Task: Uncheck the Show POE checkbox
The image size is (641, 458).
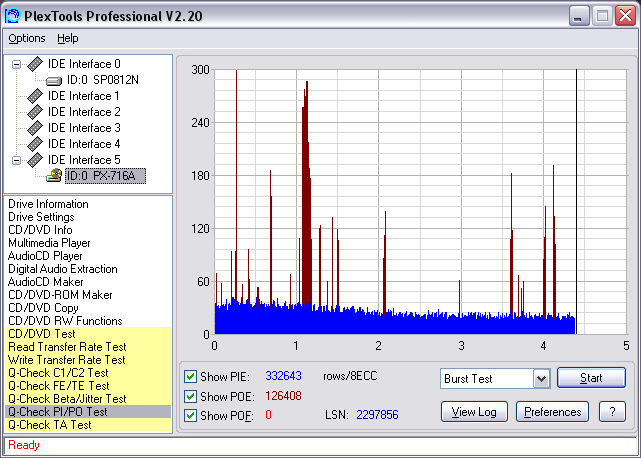Action: (190, 396)
